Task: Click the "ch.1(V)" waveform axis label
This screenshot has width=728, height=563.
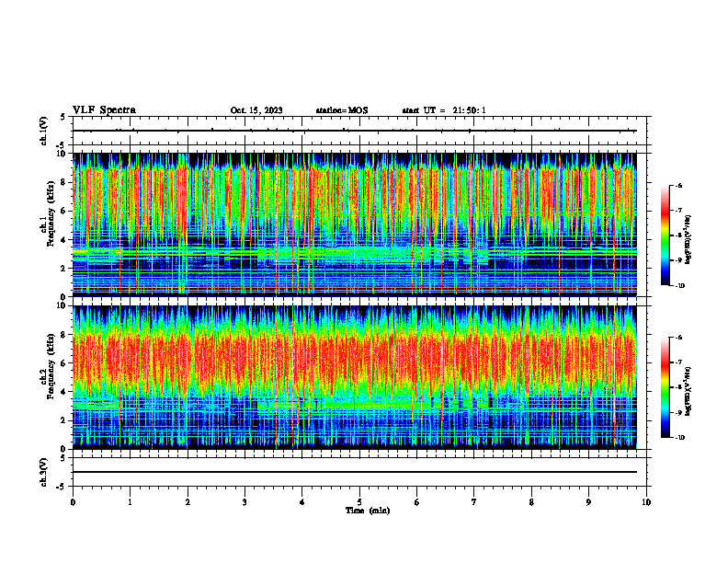Action: click(x=44, y=131)
